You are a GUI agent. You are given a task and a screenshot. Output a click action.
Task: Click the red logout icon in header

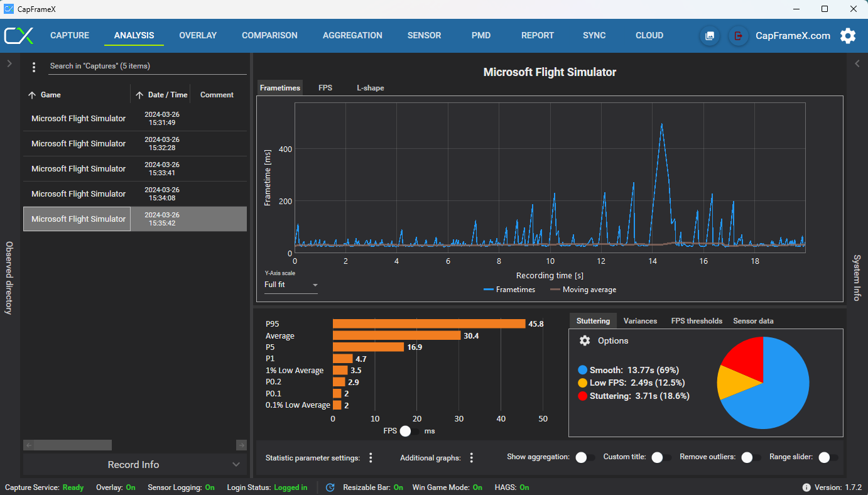(x=739, y=36)
